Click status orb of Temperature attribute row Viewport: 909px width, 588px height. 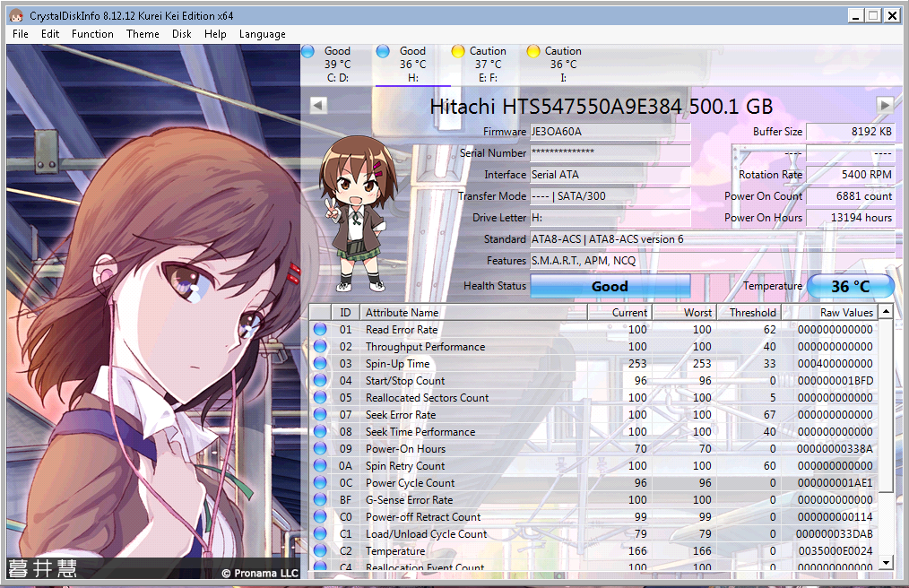click(320, 550)
